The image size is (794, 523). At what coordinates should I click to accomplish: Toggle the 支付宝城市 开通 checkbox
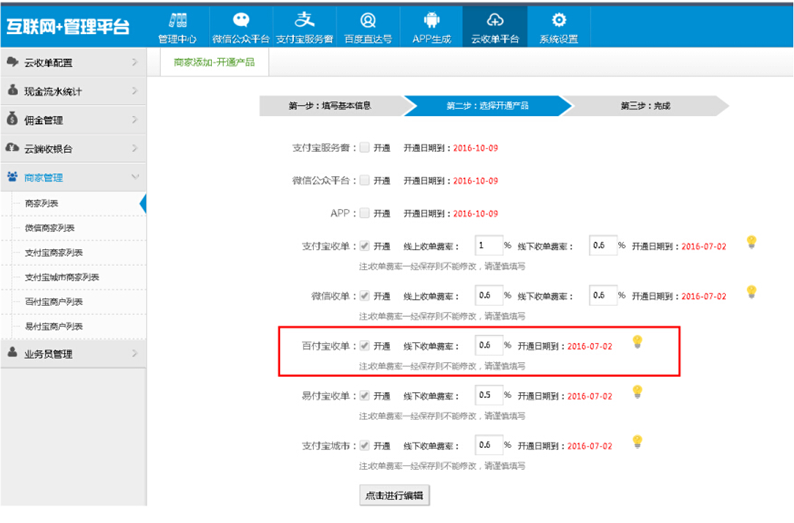365,446
